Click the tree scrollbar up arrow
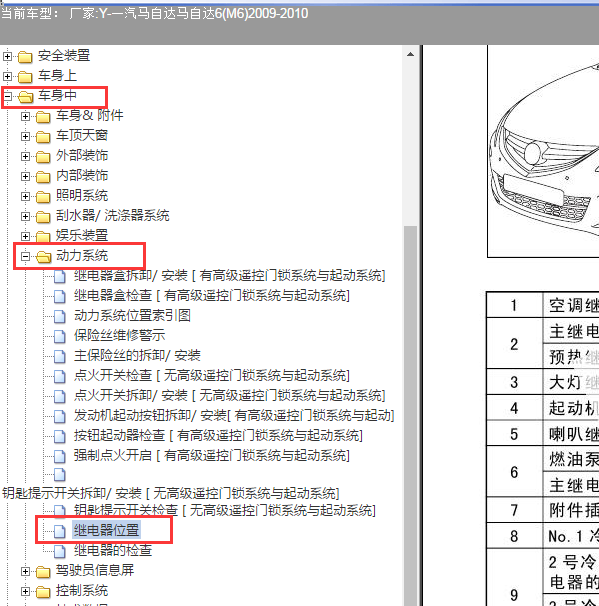Image resolution: width=599 pixels, height=606 pixels. [x=410, y=54]
